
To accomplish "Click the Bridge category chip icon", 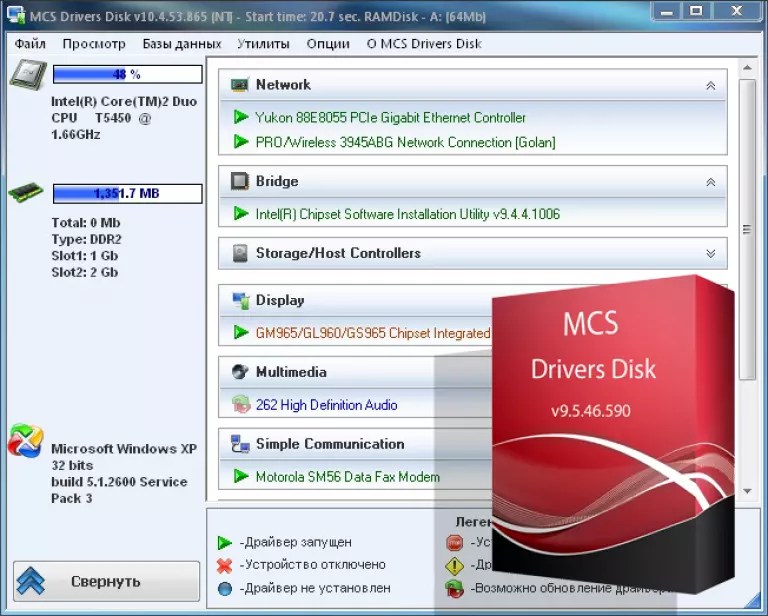I will pos(240,181).
